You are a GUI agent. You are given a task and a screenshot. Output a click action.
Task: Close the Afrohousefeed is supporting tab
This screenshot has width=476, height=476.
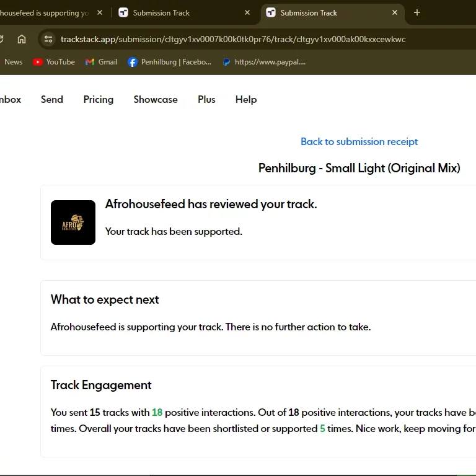[x=100, y=13]
